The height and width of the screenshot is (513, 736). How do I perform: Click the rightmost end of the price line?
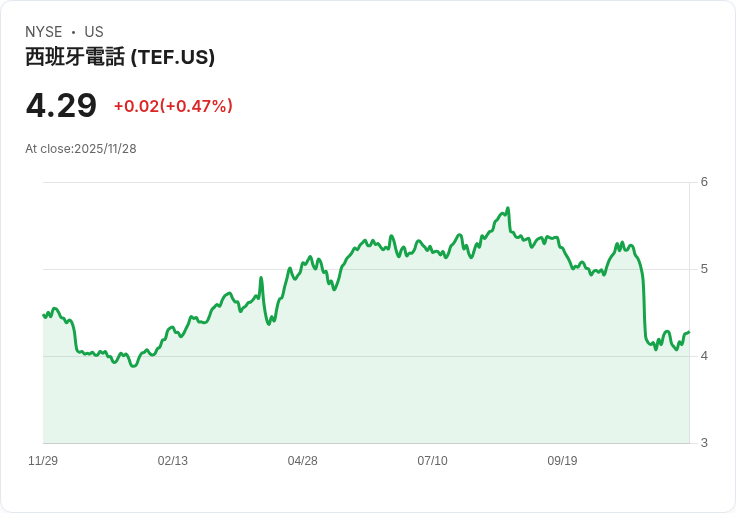pyautogui.click(x=689, y=332)
